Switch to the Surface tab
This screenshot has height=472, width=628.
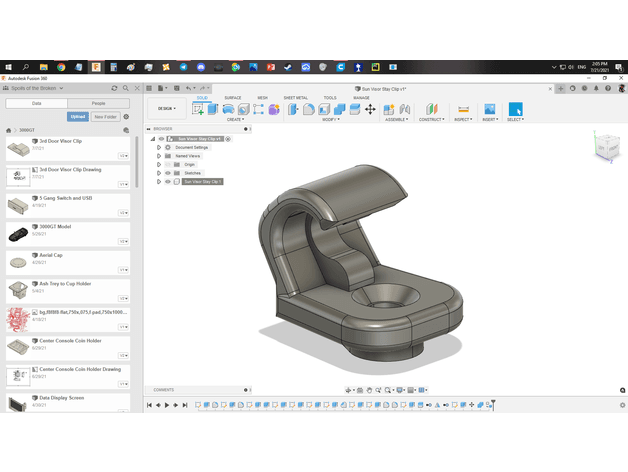pos(233,98)
